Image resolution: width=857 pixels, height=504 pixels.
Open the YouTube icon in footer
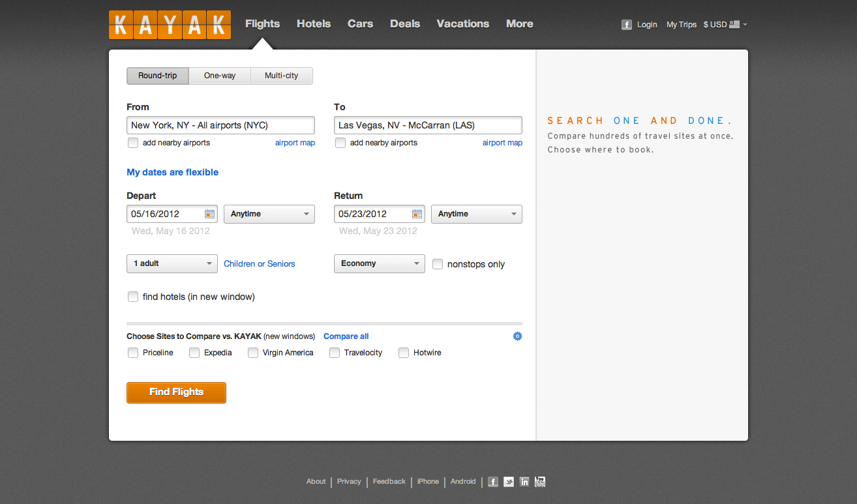[540, 482]
